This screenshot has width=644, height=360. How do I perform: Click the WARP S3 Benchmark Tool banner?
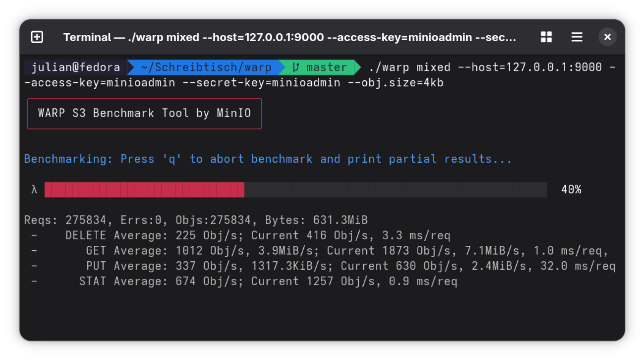pyautogui.click(x=145, y=114)
